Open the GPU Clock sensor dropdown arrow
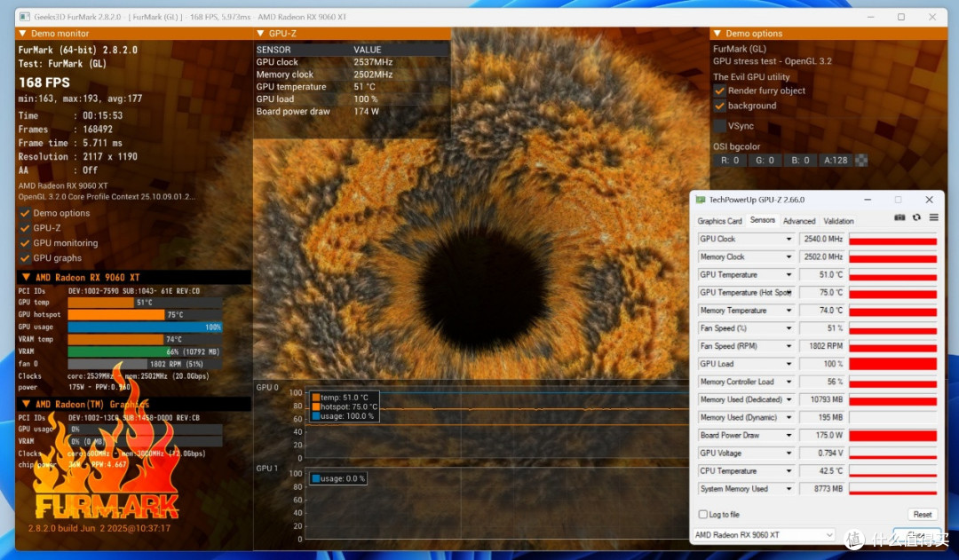 [x=789, y=239]
